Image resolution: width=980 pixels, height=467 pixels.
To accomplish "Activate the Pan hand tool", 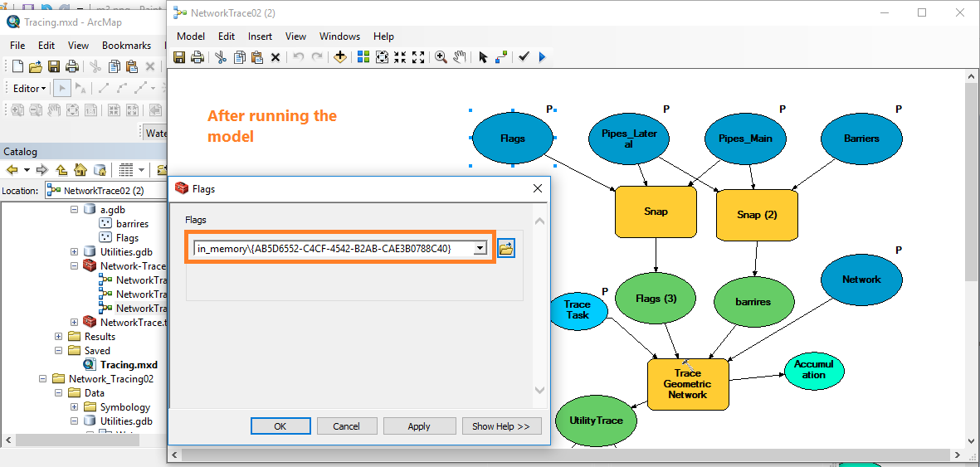I will coord(460,57).
